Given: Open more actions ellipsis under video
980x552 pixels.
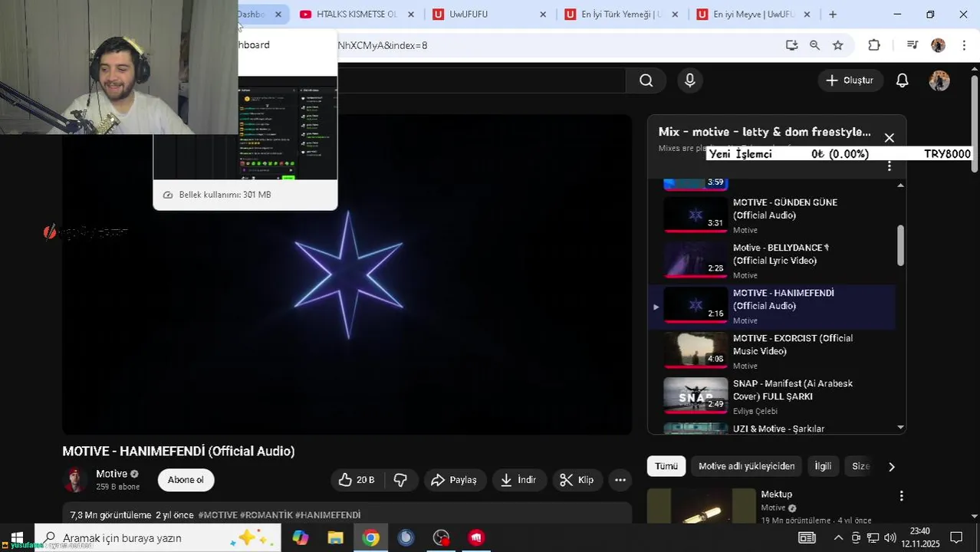Looking at the screenshot, I should click(620, 480).
